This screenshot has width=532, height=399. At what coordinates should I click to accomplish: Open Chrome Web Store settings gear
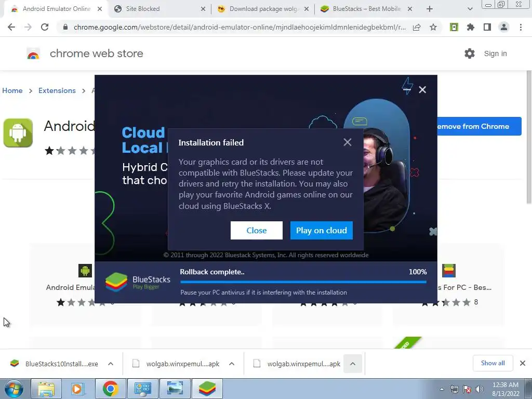[x=470, y=54]
